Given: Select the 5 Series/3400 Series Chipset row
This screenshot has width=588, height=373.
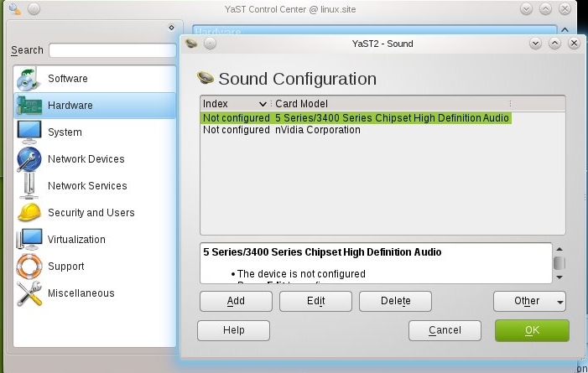Looking at the screenshot, I should (356, 118).
